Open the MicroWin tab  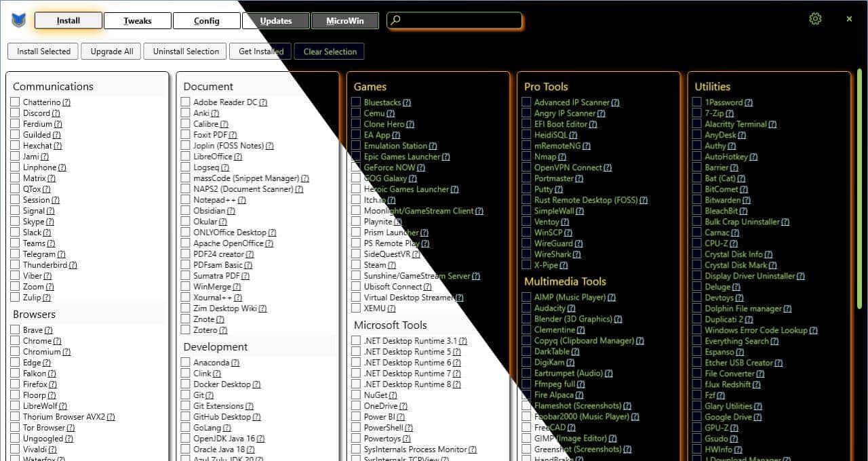coord(344,21)
